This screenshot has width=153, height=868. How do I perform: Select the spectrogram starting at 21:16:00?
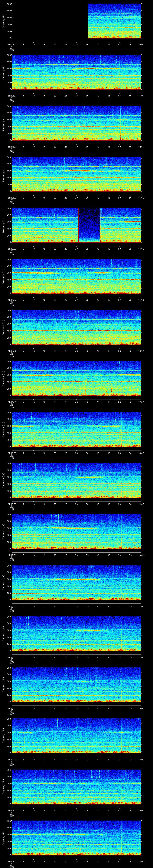[x=76, y=378]
